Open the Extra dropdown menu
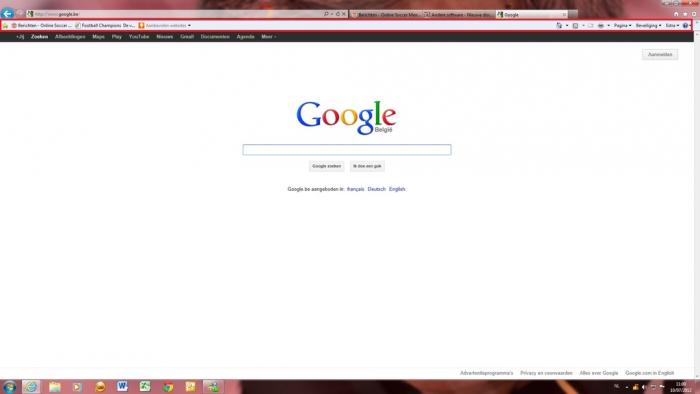700x394 pixels. tap(672, 26)
